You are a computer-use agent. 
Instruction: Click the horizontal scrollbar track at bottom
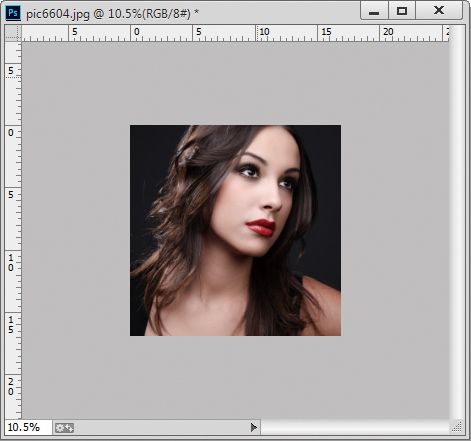tap(355, 427)
